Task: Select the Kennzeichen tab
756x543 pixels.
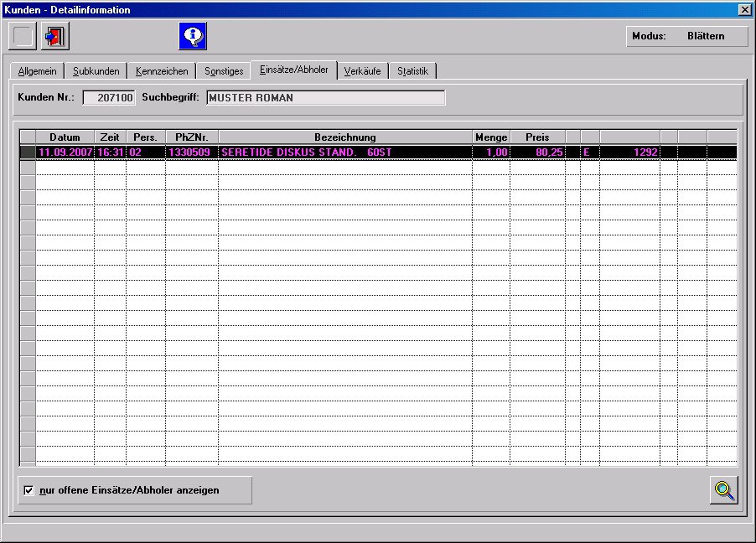Action: tap(162, 71)
